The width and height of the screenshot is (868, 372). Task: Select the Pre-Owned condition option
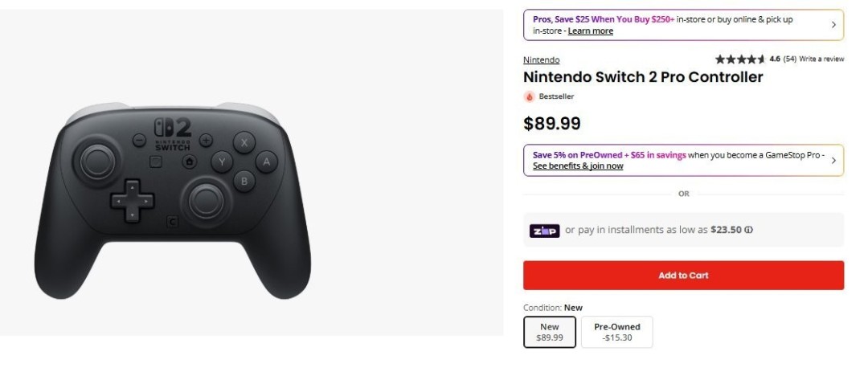point(616,332)
